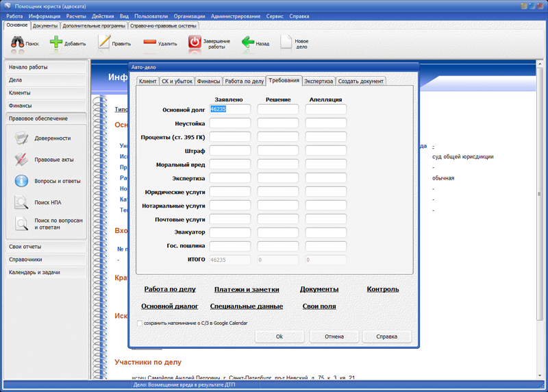Image resolution: width=548 pixels, height=392 pixels.
Task: Click the Новое дело document icon
Action: [286, 42]
